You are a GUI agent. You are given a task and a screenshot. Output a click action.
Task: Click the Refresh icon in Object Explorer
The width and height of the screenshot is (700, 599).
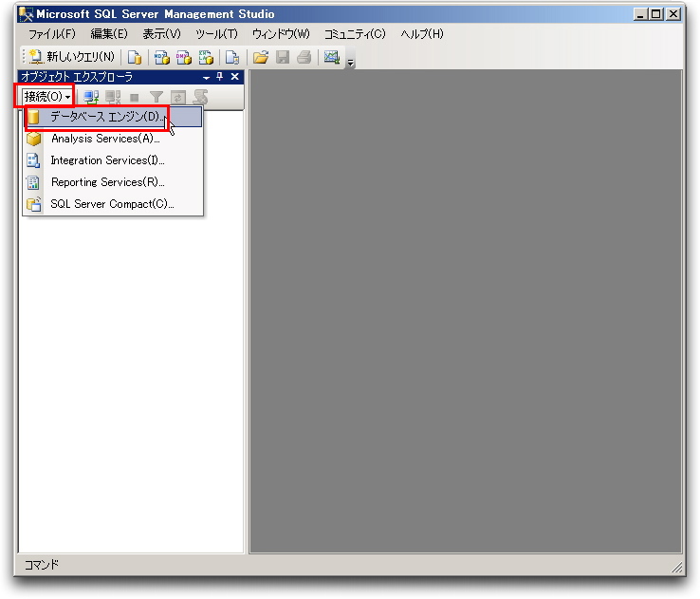(x=178, y=97)
